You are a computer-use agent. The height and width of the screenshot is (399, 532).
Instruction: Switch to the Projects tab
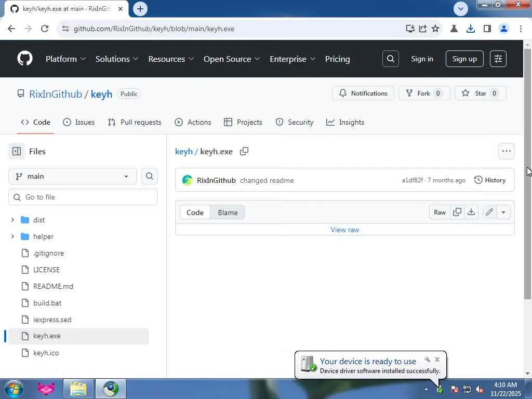(x=243, y=122)
